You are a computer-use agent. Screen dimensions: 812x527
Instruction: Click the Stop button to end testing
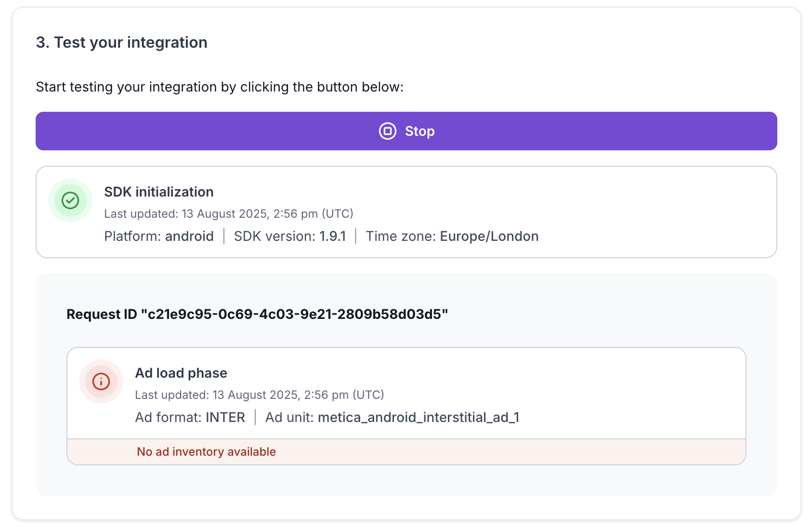pos(419,131)
